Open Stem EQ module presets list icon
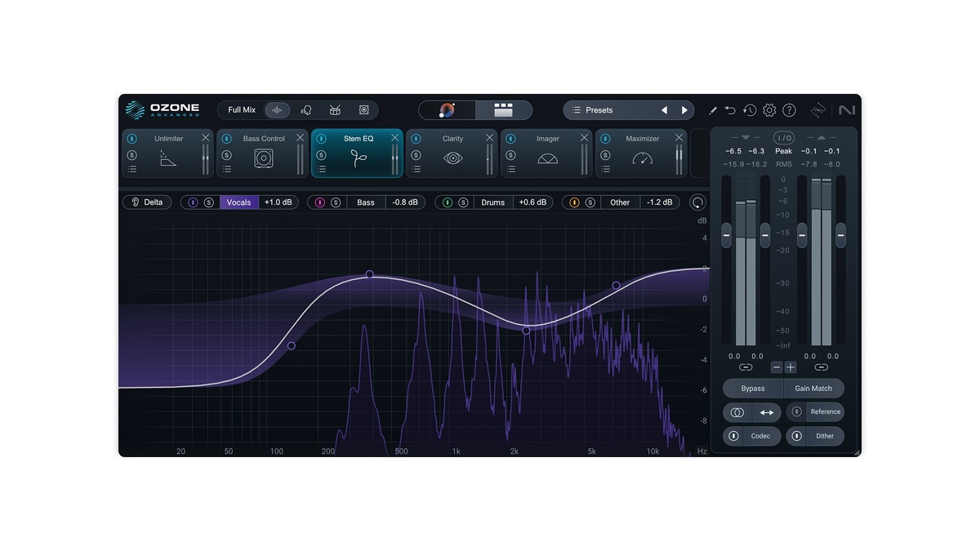The width and height of the screenshot is (980, 551). coord(321,170)
